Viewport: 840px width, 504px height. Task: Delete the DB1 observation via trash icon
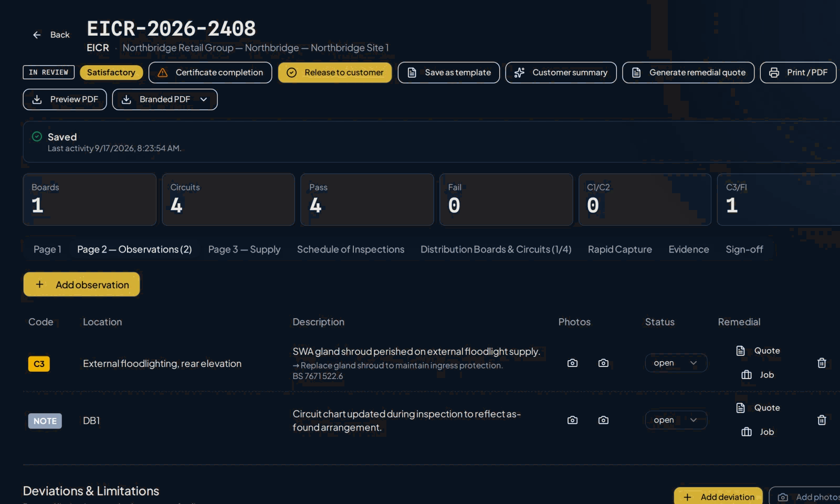822,420
